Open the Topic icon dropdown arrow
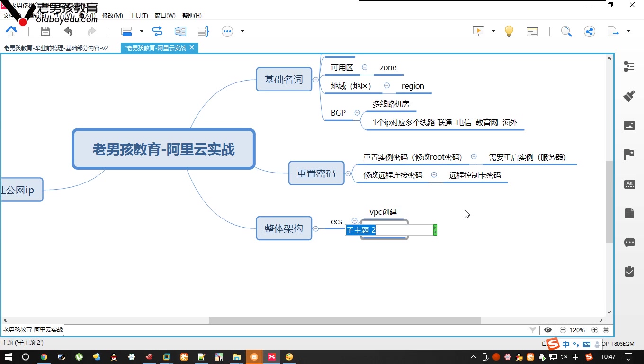Image resolution: width=644 pixels, height=364 pixels. pos(141,31)
